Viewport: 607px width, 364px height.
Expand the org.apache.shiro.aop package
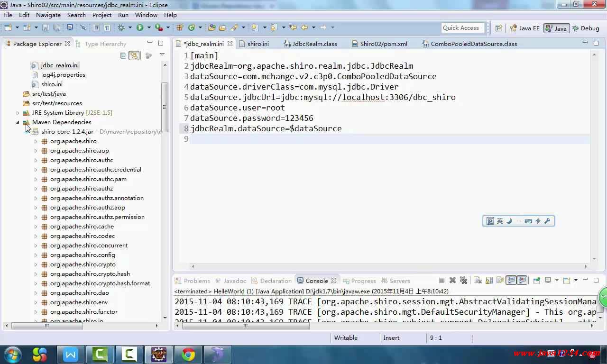click(36, 151)
